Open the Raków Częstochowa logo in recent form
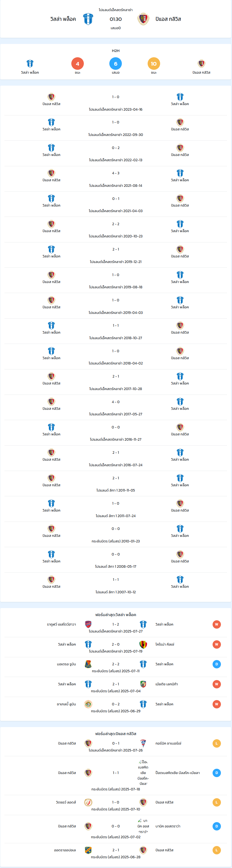The image size is (232, 868). click(88, 624)
